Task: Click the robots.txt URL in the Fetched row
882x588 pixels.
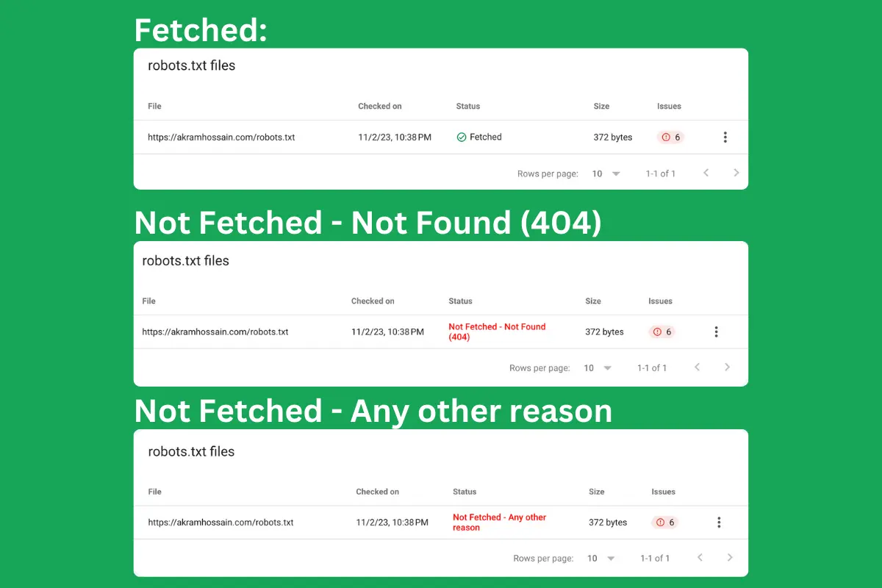Action: click(x=221, y=137)
